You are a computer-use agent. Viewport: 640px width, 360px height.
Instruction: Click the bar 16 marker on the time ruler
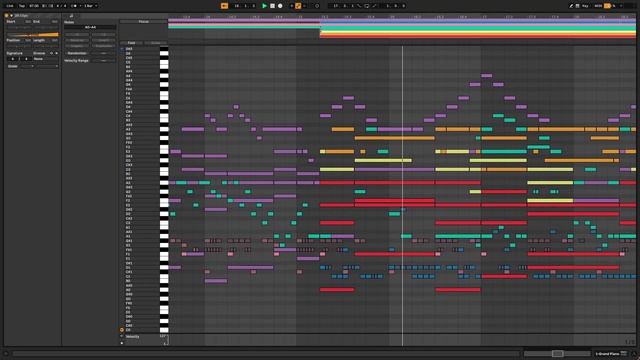coord(392,17)
